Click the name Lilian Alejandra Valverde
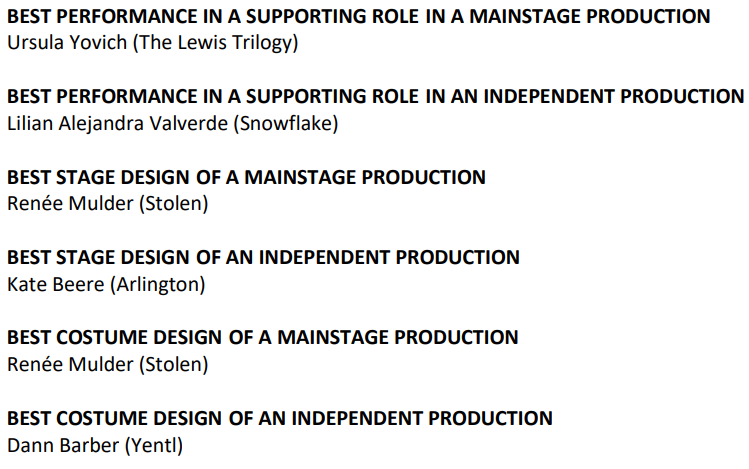 [x=118, y=124]
